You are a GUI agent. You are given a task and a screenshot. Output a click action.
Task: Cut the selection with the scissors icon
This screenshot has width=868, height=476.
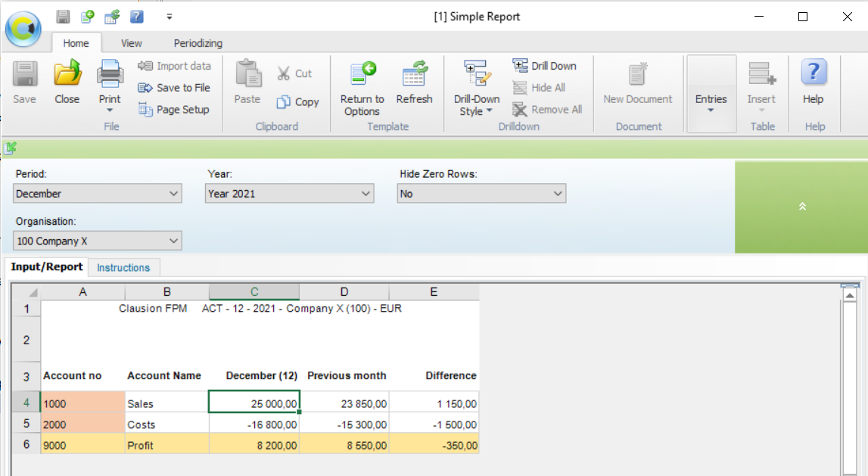pyautogui.click(x=294, y=73)
